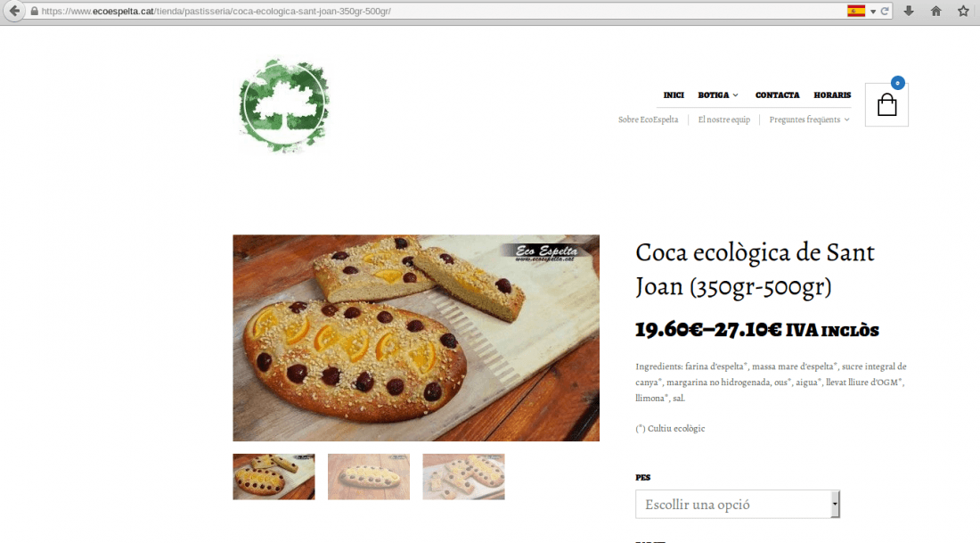Open the flag dropdown arrow in address bar
Image resolution: width=980 pixels, height=543 pixels.
click(x=873, y=12)
